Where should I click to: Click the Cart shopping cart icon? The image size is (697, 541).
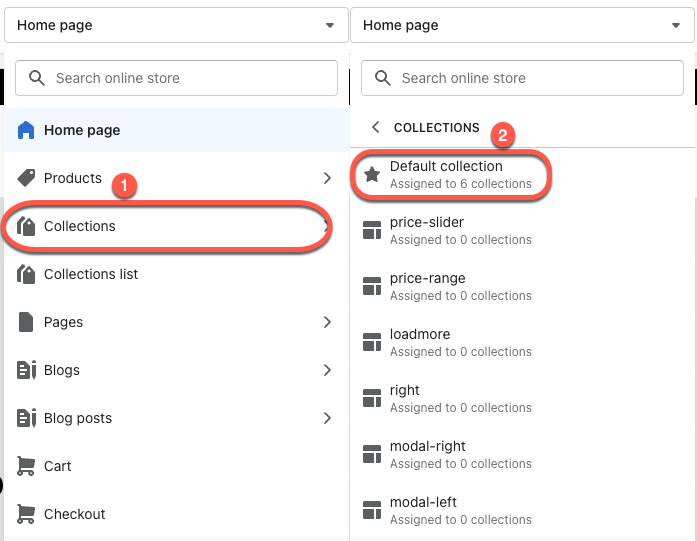[26, 466]
